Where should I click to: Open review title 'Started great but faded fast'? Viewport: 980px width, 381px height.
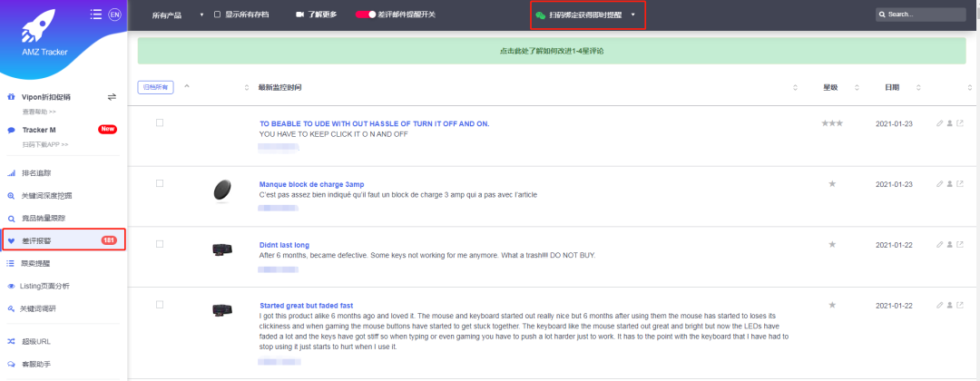(307, 306)
